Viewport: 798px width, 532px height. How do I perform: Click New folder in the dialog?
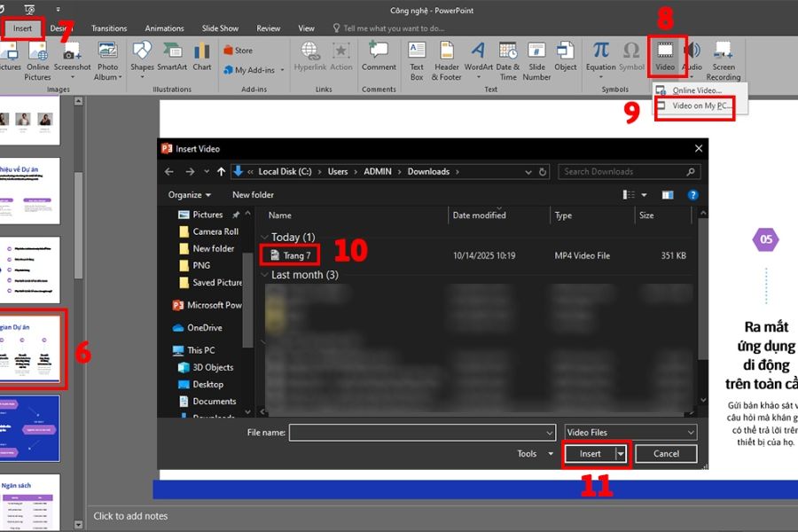point(253,195)
